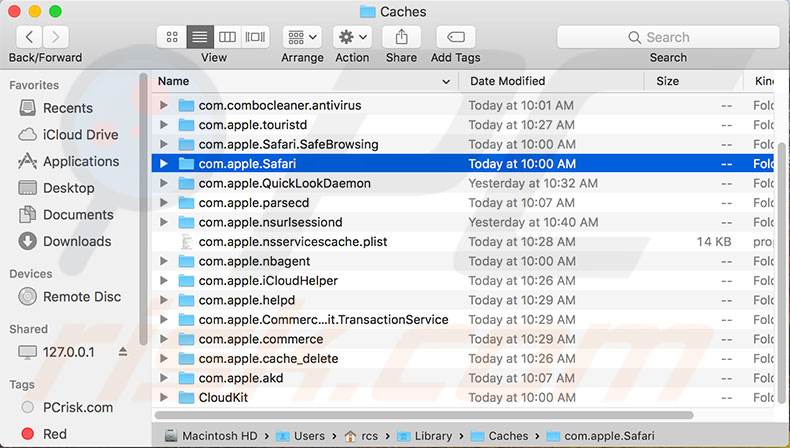Screen dimensions: 790x448
Task: Switch to cover flow view
Action: click(255, 37)
